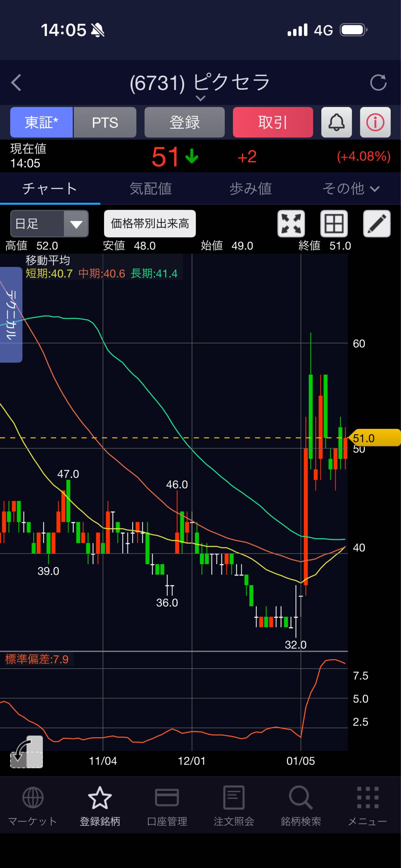Switch to split grid chart layout

point(334,224)
